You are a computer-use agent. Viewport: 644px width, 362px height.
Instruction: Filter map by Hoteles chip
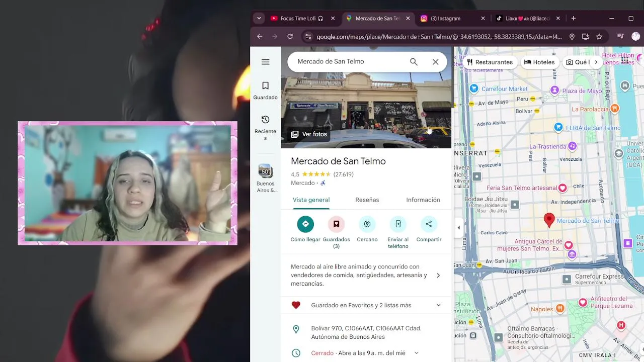(539, 62)
